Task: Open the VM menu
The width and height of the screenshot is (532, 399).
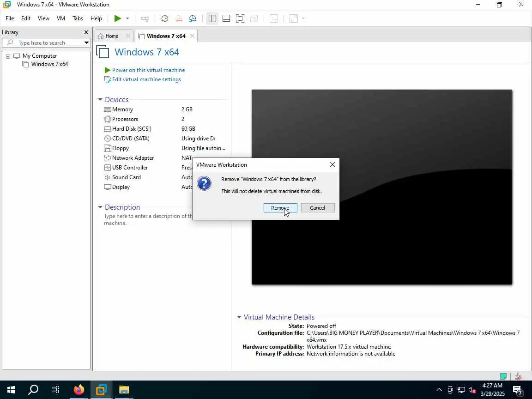Action: click(61, 18)
